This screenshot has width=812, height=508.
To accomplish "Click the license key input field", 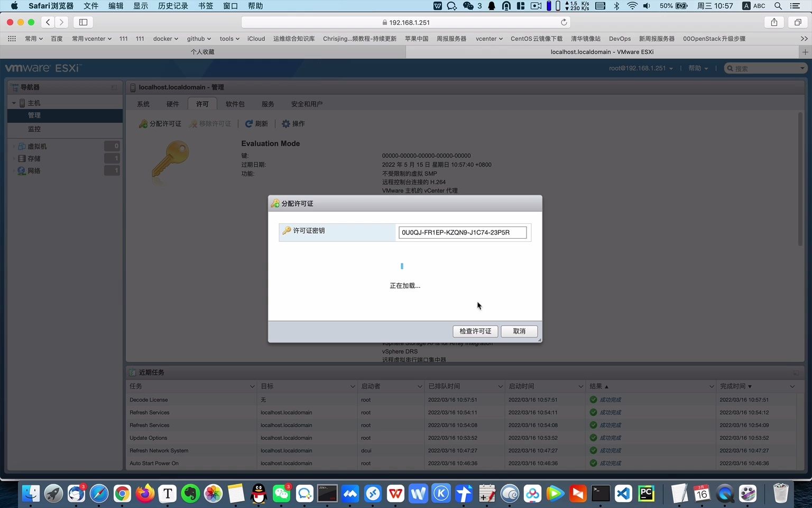I will 463,232.
